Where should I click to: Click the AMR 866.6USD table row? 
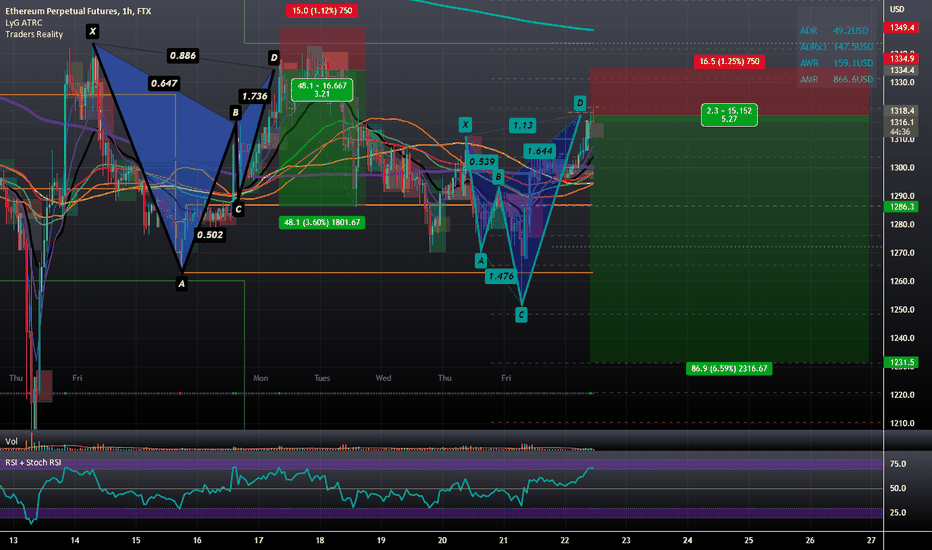pyautogui.click(x=836, y=79)
